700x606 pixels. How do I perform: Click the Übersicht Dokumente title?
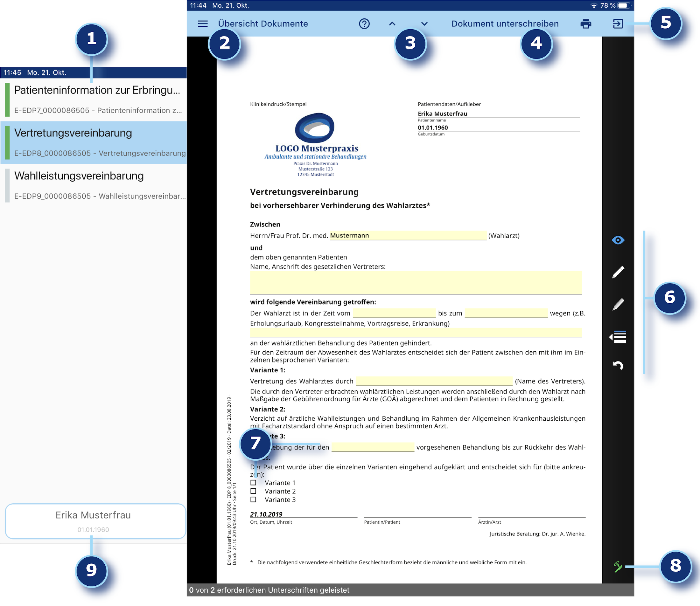tap(263, 24)
